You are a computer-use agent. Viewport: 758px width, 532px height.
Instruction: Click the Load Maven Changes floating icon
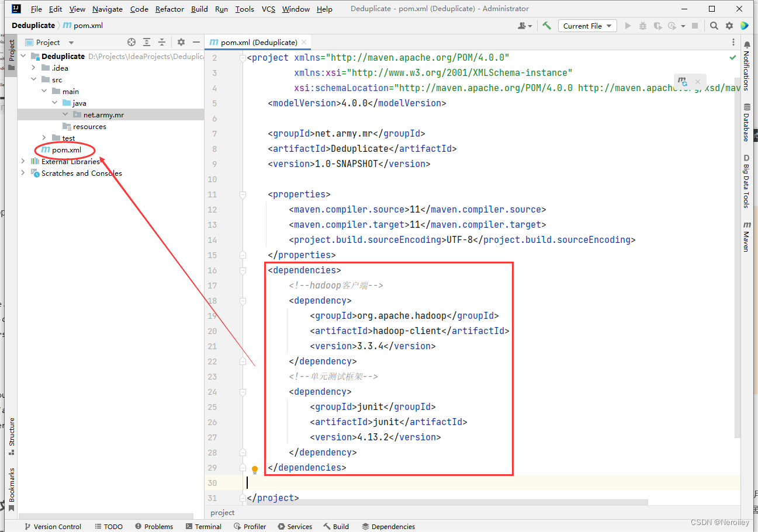(x=682, y=81)
